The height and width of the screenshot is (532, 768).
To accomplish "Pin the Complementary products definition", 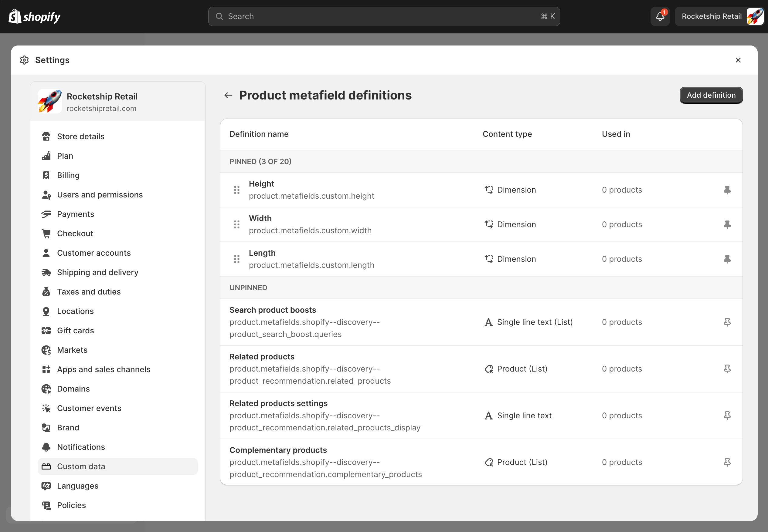I will click(x=727, y=462).
